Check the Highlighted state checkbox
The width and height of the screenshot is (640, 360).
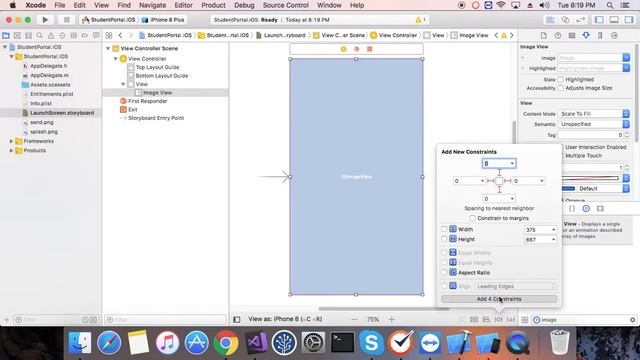[x=560, y=80]
